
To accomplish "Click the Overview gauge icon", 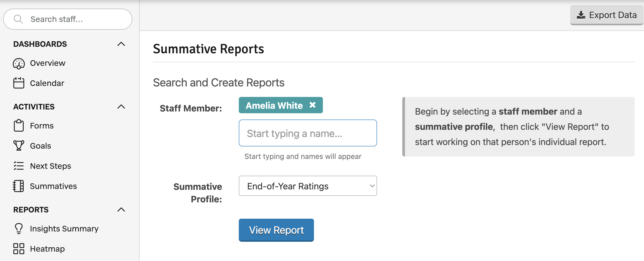I will pos(19,64).
